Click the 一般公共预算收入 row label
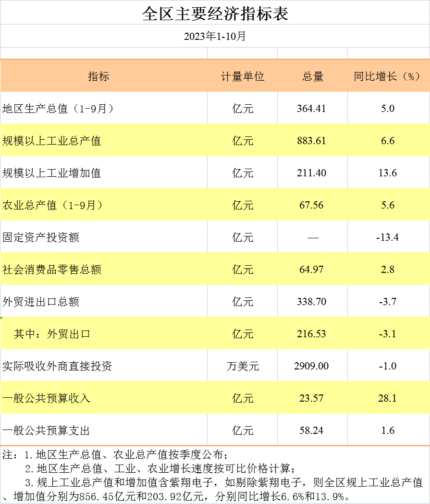 tap(46, 398)
